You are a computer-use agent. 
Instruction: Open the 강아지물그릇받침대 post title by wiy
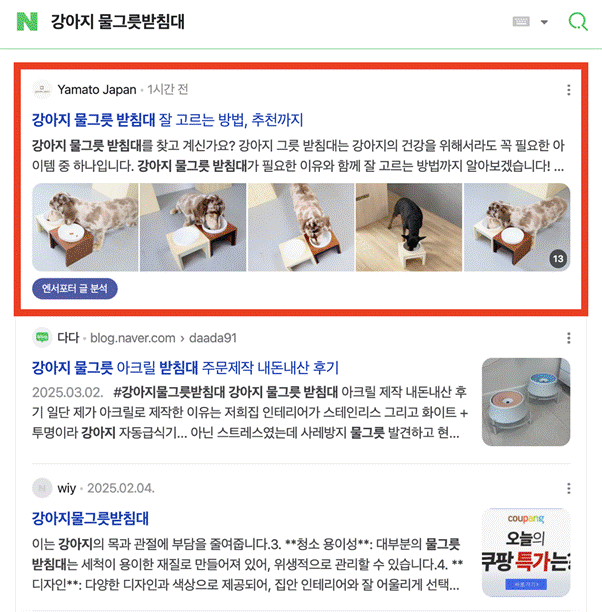tap(90, 518)
